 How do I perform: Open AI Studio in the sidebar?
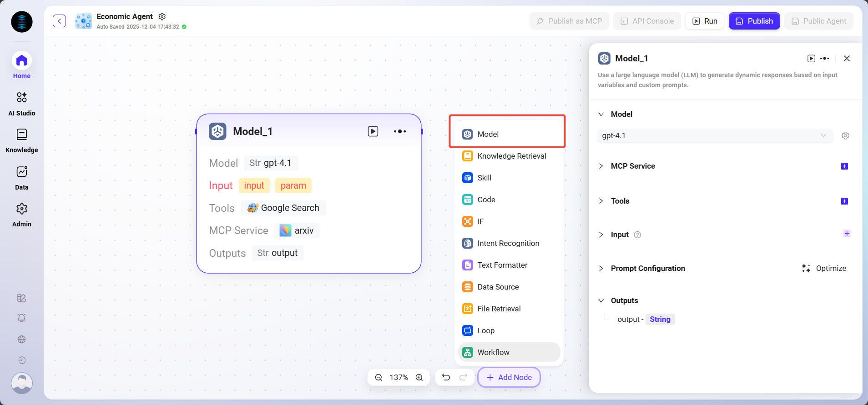[22, 103]
